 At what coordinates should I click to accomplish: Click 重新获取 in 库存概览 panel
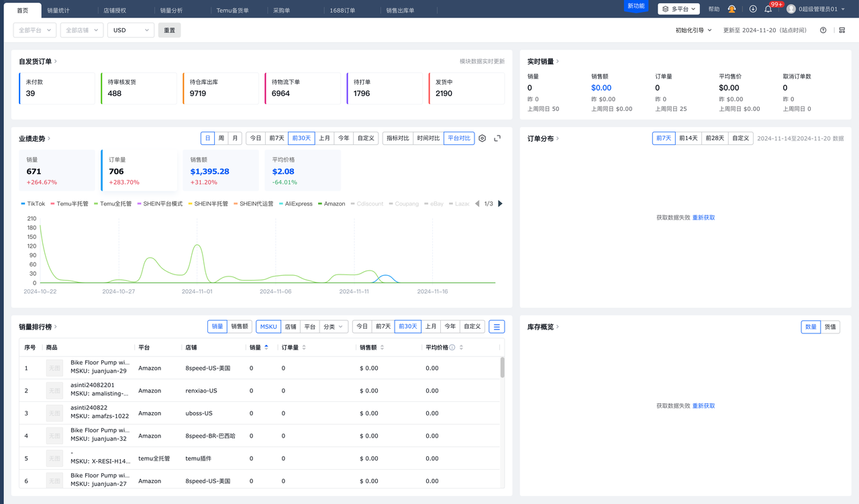[704, 406]
